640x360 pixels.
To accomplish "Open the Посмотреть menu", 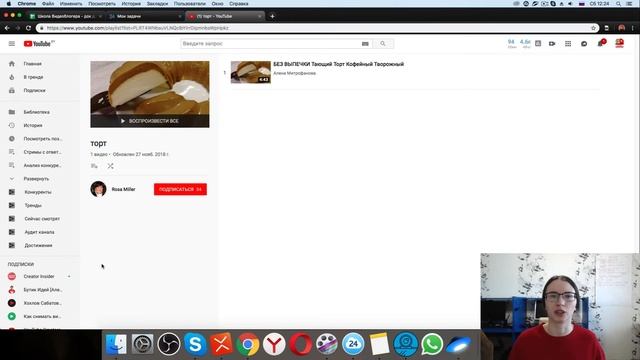I will coord(102,4).
